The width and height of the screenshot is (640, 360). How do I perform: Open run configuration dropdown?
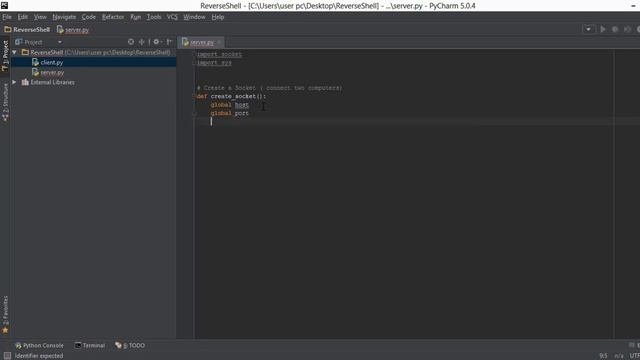588,29
